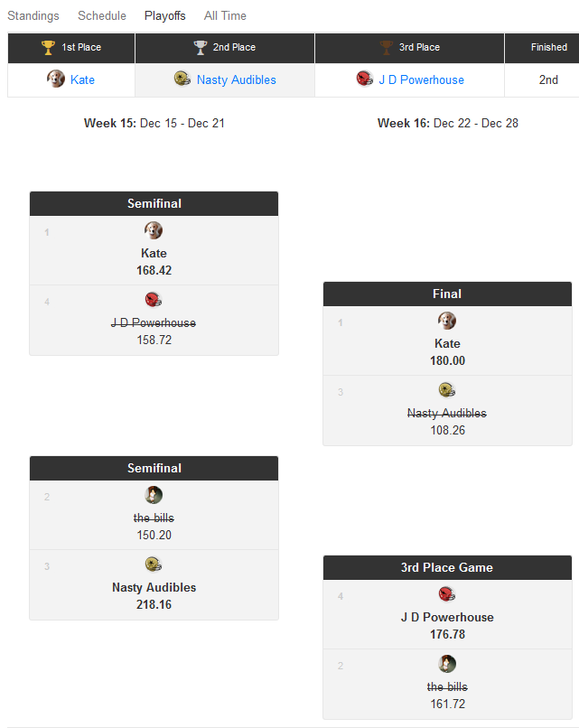579x728 pixels.
Task: Select the Playoffs tab
Action: [x=164, y=15]
